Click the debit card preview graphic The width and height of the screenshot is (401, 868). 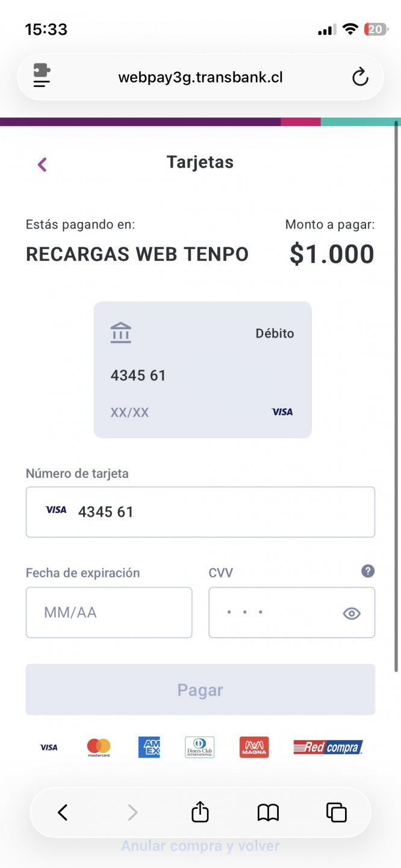(202, 370)
